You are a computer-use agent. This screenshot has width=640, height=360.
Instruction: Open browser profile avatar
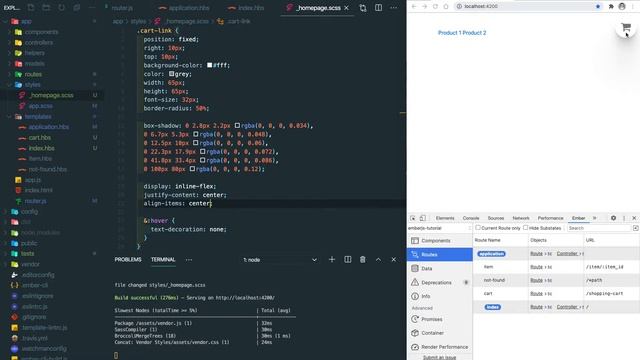(x=622, y=7)
